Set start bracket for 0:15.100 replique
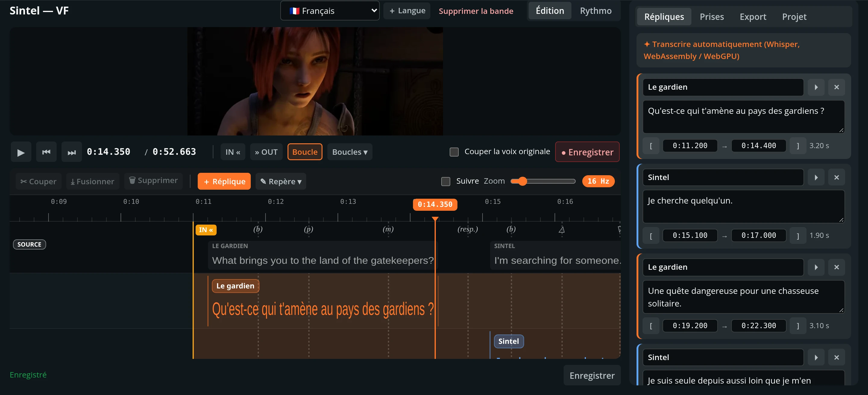This screenshot has width=868, height=395. tap(651, 235)
